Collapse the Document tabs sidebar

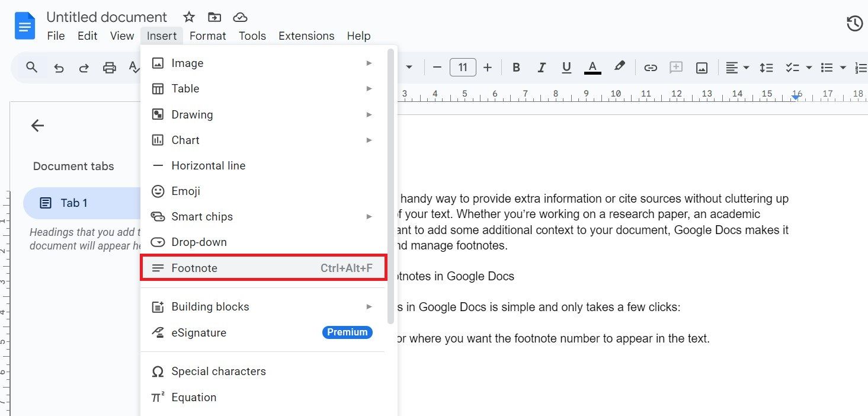point(37,125)
